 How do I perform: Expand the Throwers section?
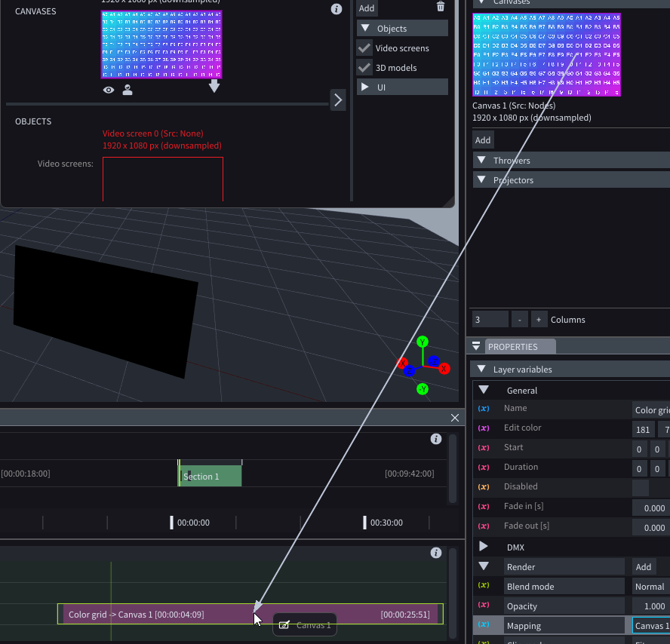481,161
